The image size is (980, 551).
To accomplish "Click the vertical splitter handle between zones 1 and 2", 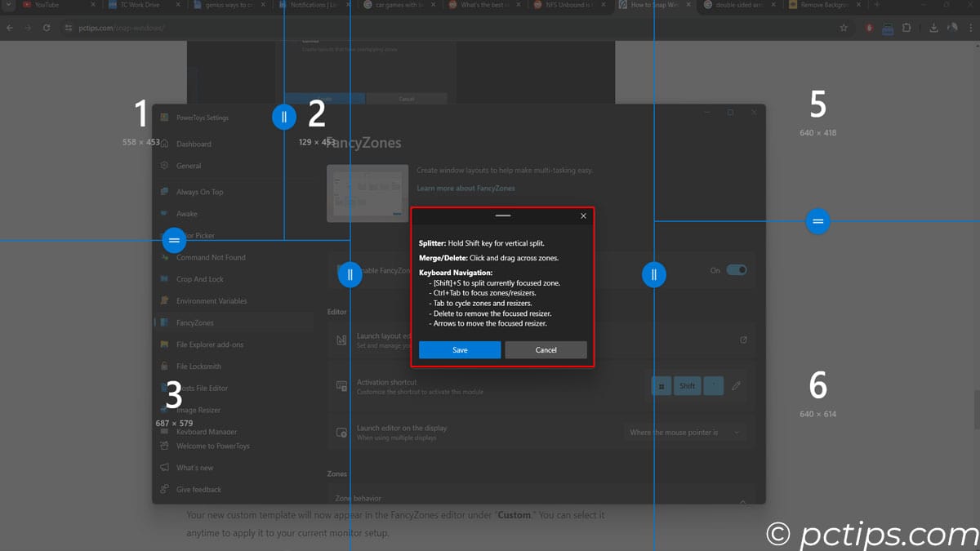I will (284, 117).
